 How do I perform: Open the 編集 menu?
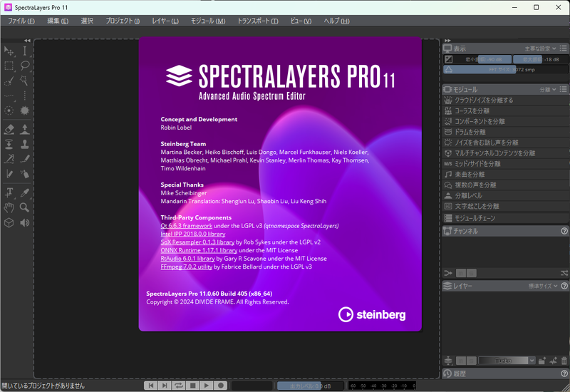pos(58,21)
